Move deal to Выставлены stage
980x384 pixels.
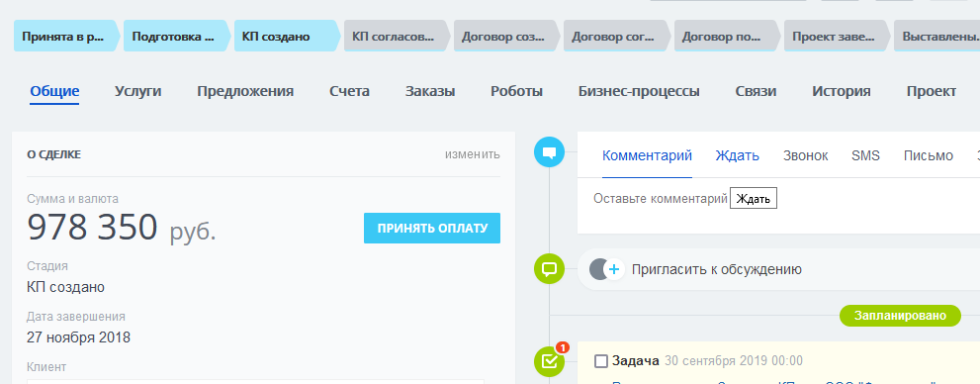tap(937, 37)
